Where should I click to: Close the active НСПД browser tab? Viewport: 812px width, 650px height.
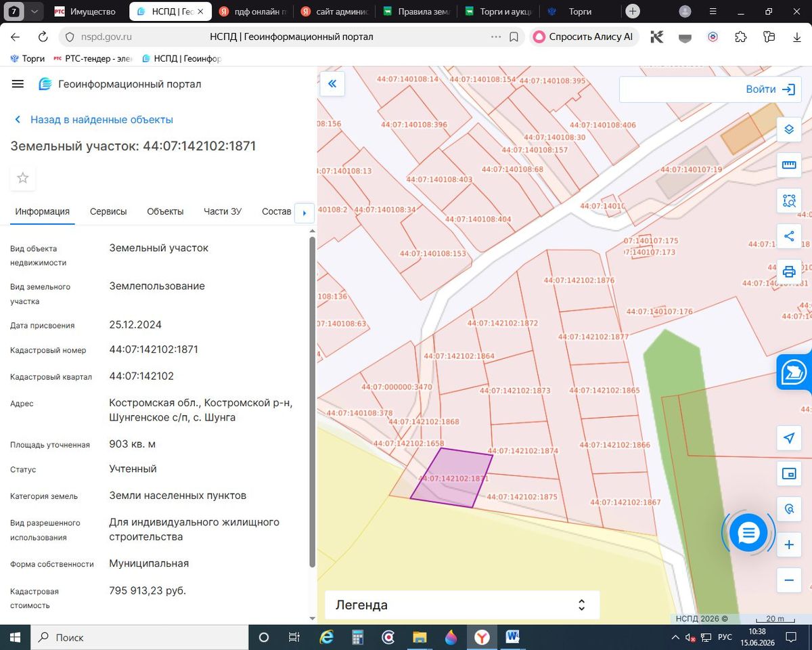199,12
